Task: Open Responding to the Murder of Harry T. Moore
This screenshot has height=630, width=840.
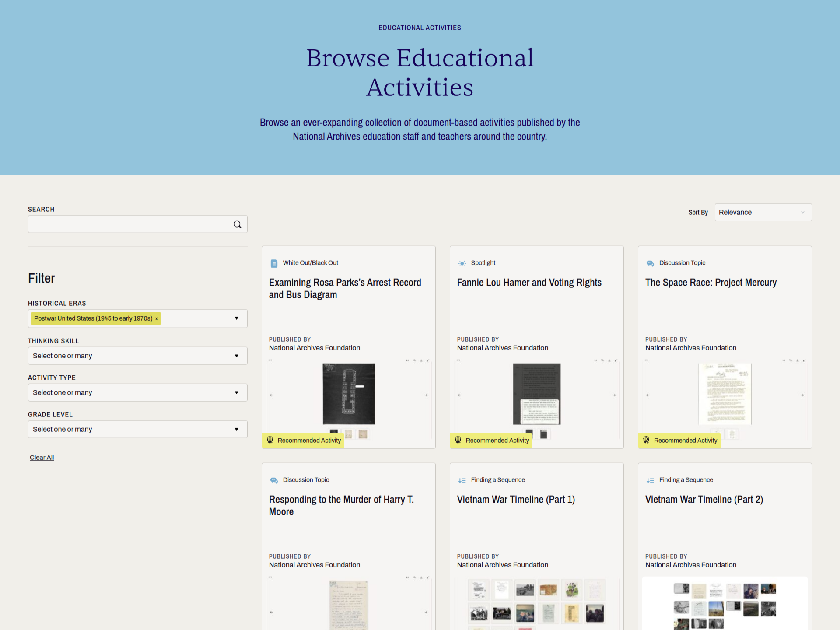Action: (x=341, y=506)
